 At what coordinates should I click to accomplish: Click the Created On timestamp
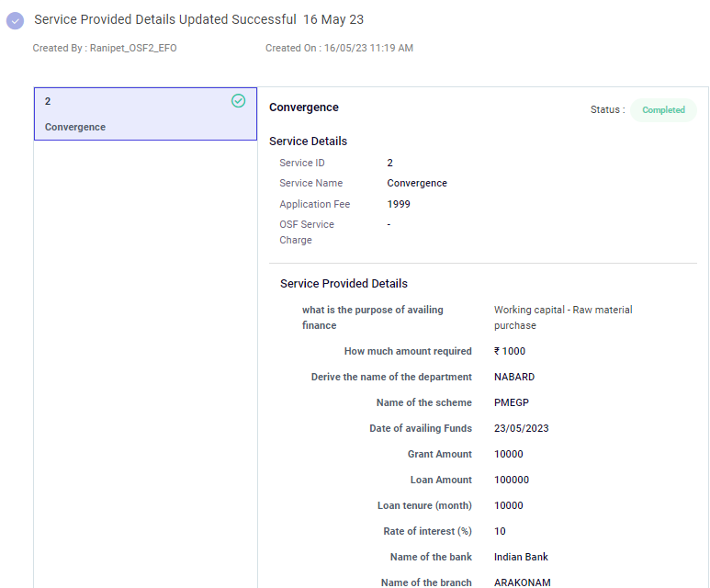[339, 48]
